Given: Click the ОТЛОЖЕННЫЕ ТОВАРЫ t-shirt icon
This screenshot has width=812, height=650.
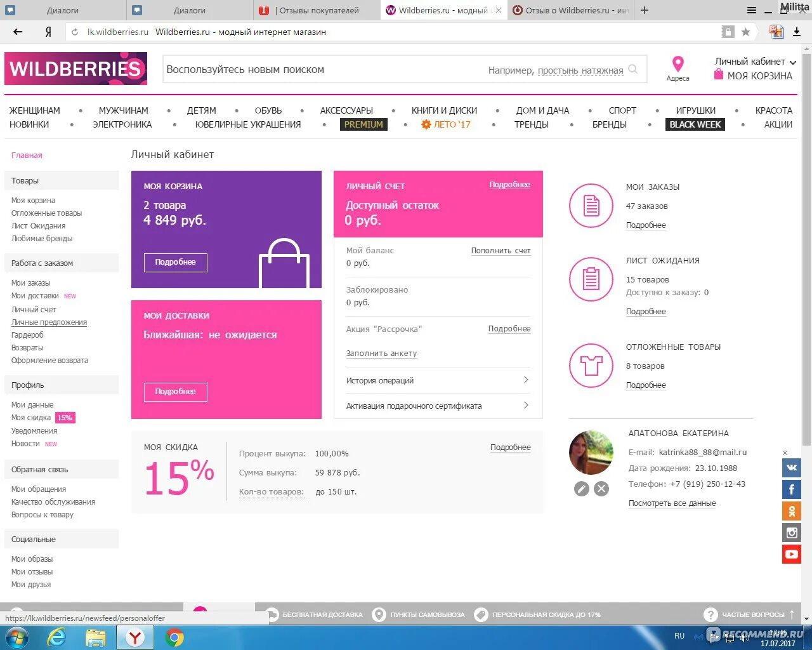Looking at the screenshot, I should point(591,365).
